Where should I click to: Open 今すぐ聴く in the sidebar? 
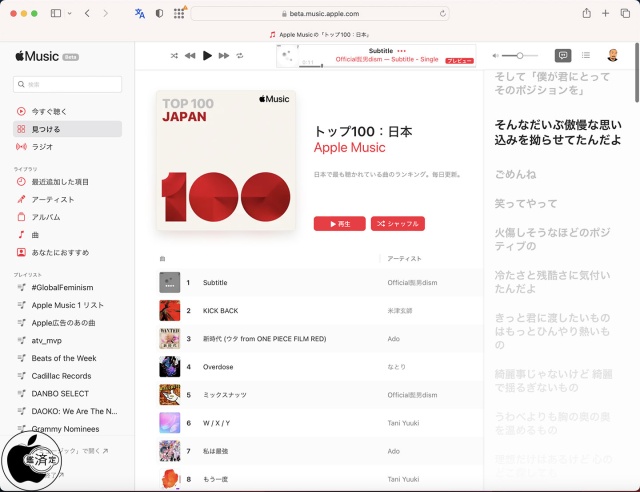tap(67, 111)
